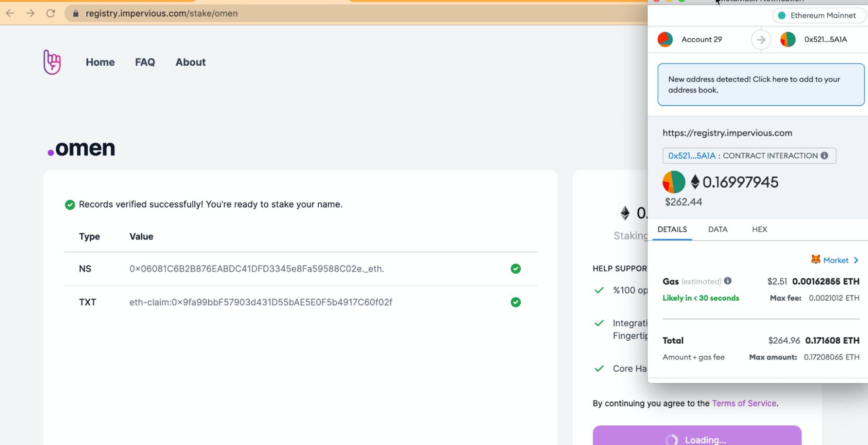Click the site padlock in address bar

pos(76,13)
